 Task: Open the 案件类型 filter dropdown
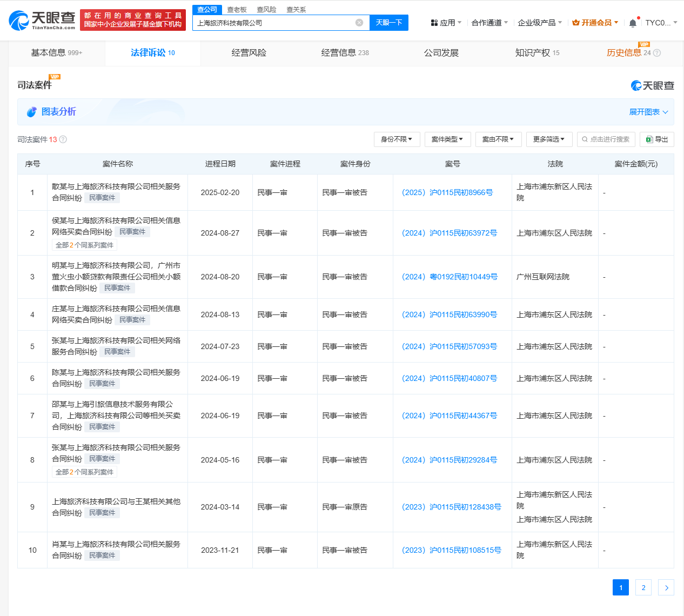(x=447, y=139)
